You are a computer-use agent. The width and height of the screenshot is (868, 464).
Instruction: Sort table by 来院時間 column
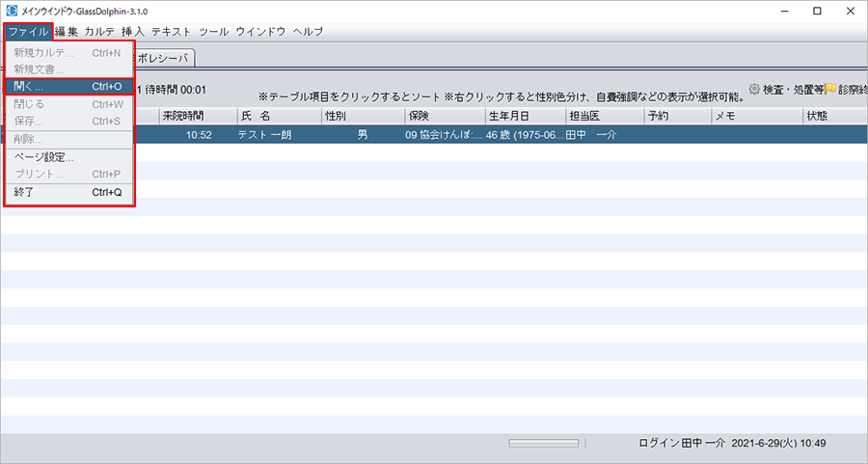pyautogui.click(x=198, y=117)
